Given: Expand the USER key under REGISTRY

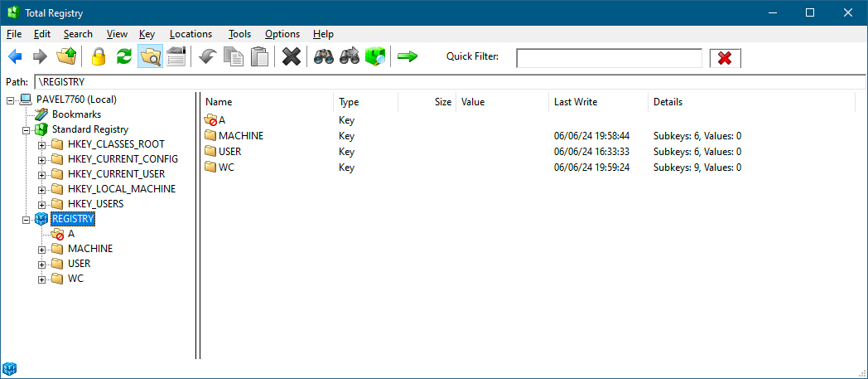Looking at the screenshot, I should click(x=41, y=265).
